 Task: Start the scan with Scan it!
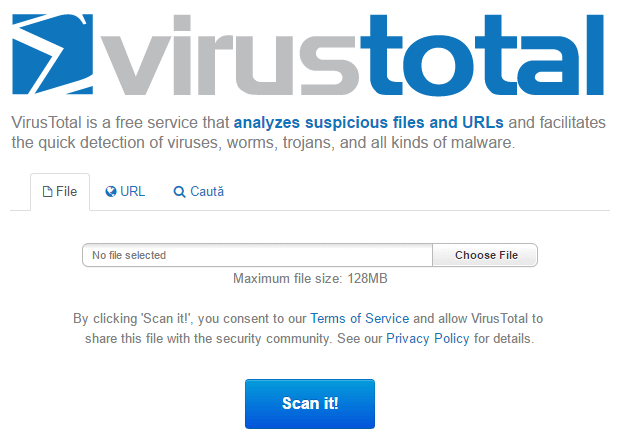click(310, 404)
